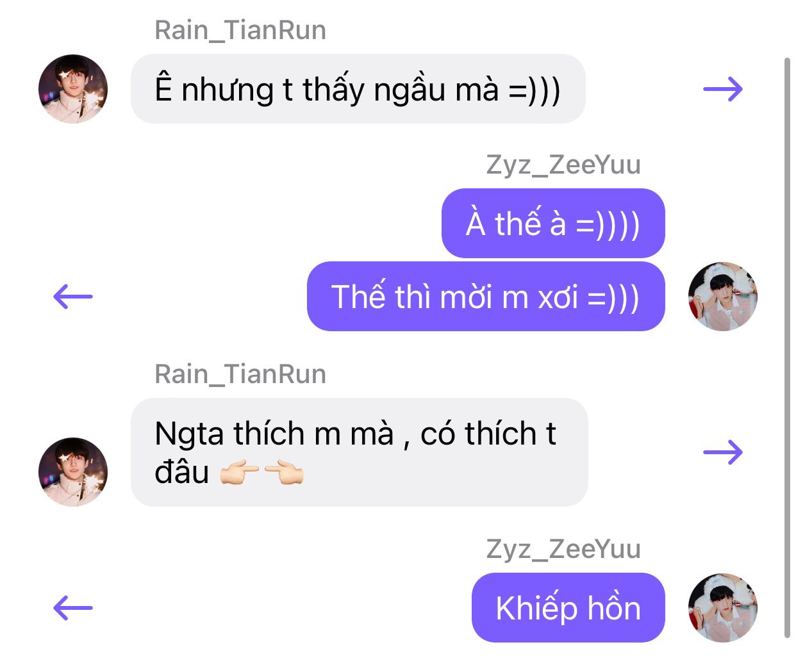Screen dimensions: 796x672
Task: Click left arrow beside 'Khiếp hồn' message
Action: (73, 607)
